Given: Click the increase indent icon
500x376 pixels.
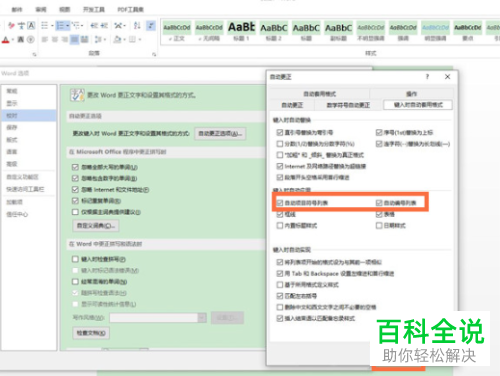Looking at the screenshot, I should pos(104,25).
